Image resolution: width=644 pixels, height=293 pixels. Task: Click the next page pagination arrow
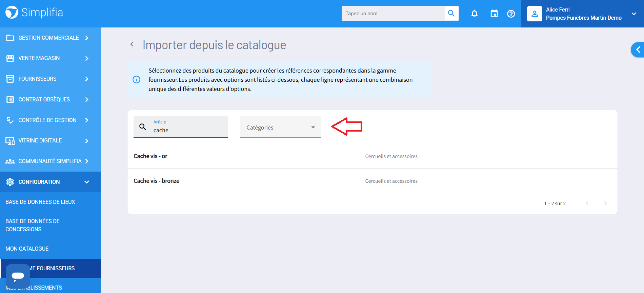tap(605, 203)
